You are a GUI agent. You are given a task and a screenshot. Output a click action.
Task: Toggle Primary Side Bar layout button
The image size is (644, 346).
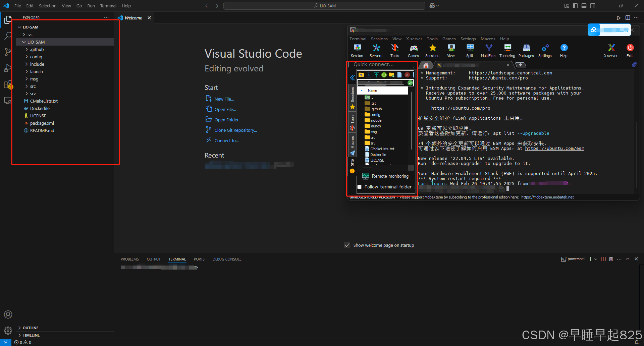pos(575,6)
